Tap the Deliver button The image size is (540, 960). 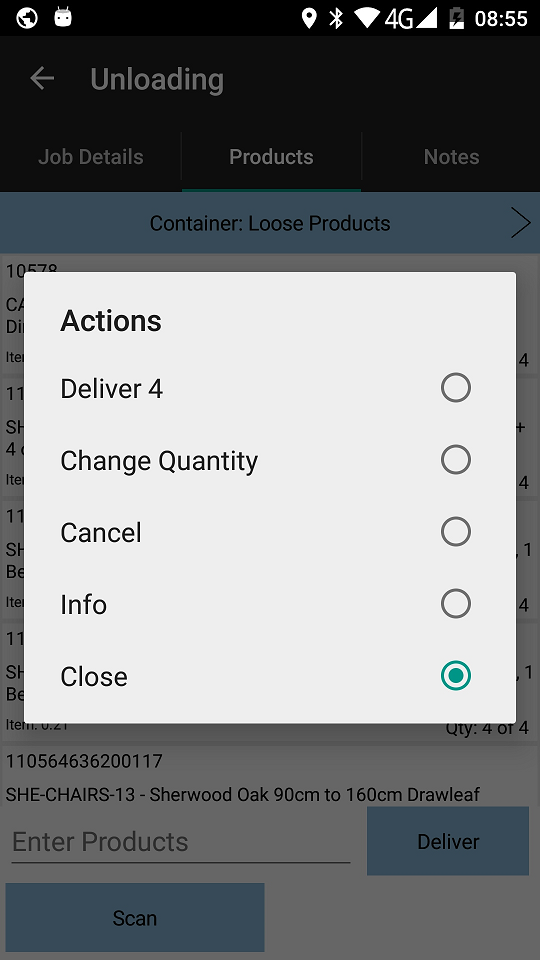click(448, 841)
